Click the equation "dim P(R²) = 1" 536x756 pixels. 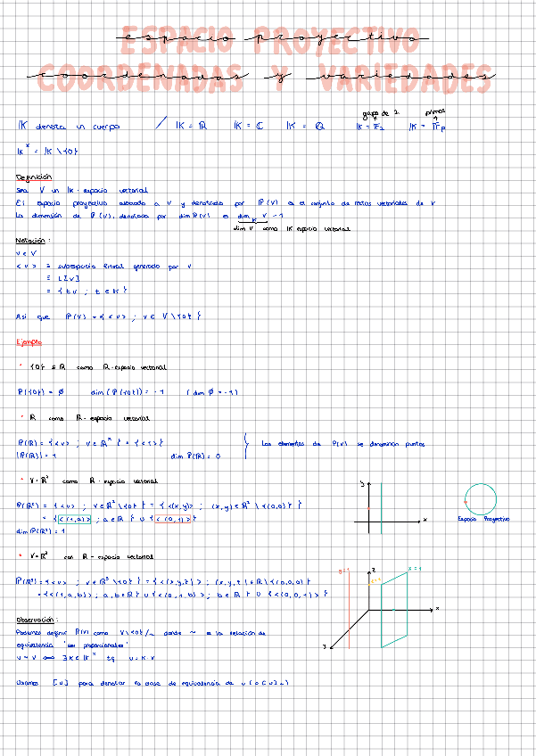click(40, 531)
